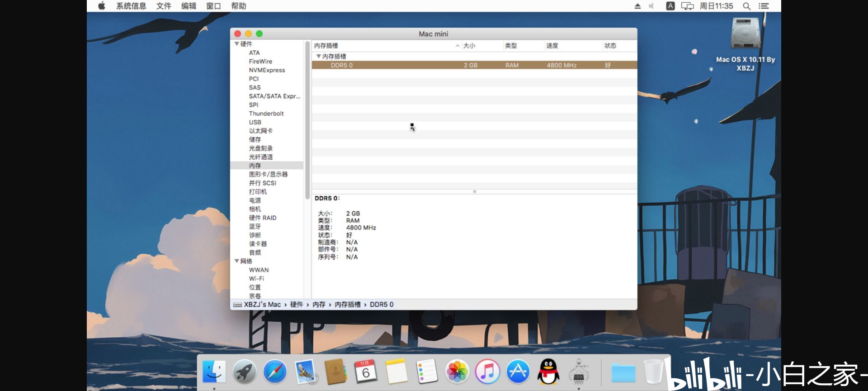
Task: Open the Apple menu
Action: (102, 6)
